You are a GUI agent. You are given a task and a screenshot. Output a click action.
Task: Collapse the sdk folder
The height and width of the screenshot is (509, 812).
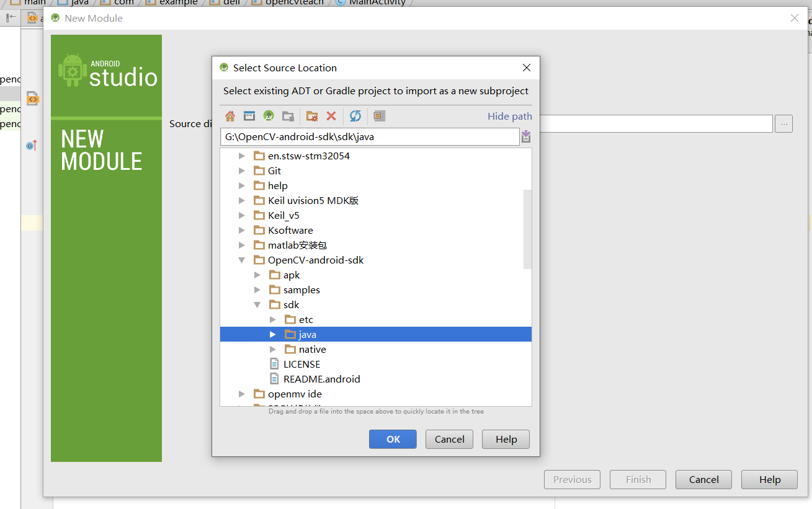[257, 305]
